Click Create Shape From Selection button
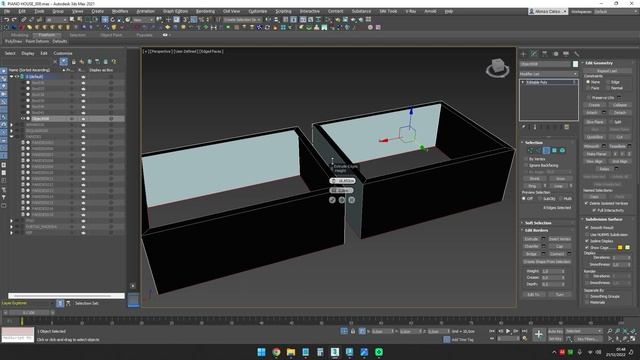640x360 pixels. [547, 262]
